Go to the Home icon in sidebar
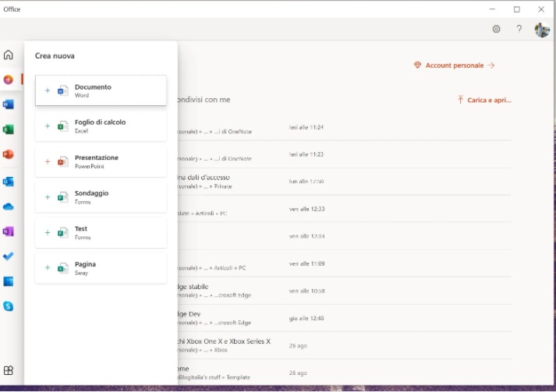 (x=8, y=55)
